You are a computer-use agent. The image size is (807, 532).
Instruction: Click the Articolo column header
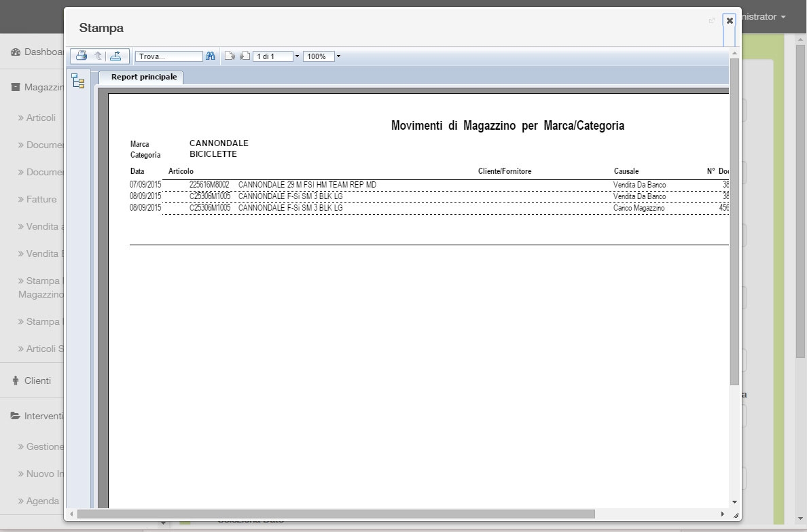(x=181, y=171)
